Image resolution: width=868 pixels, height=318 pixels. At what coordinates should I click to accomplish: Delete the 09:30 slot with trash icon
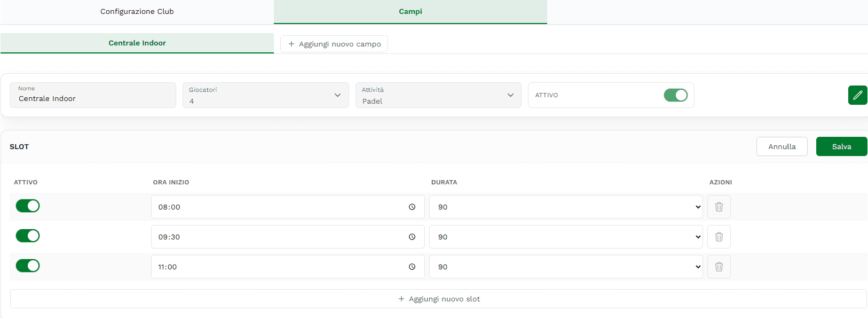click(719, 237)
